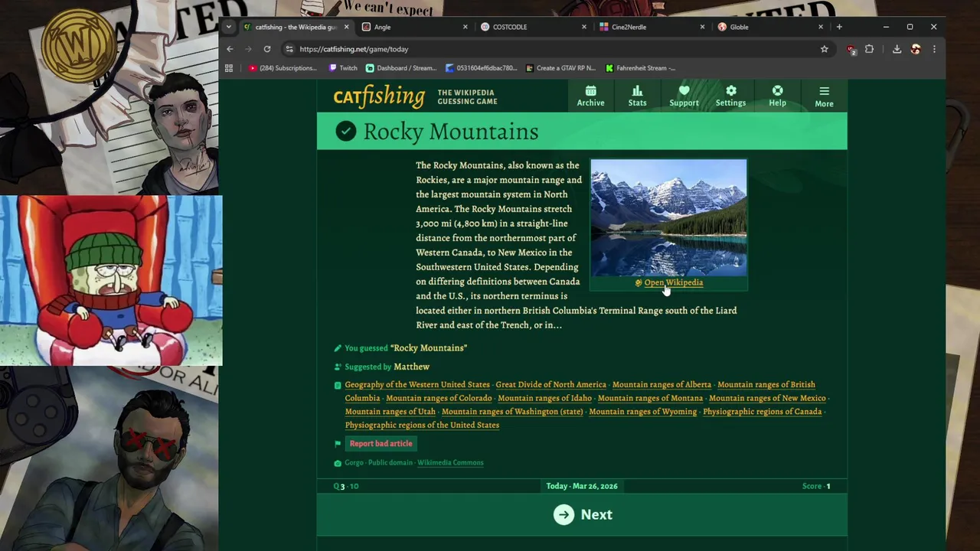The height and width of the screenshot is (551, 980).
Task: Open Mountain ranges of Washington (state) category
Action: [512, 412]
